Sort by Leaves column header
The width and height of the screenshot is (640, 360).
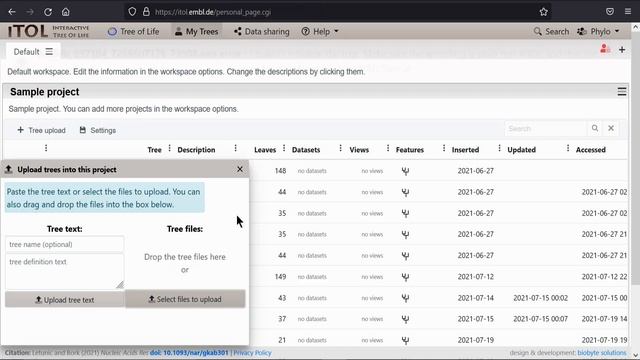coord(265,150)
